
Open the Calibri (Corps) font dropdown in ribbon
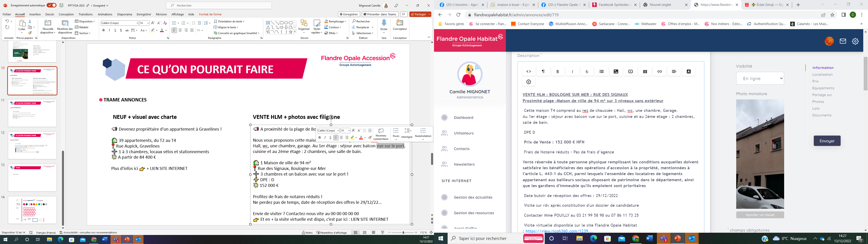(137, 23)
